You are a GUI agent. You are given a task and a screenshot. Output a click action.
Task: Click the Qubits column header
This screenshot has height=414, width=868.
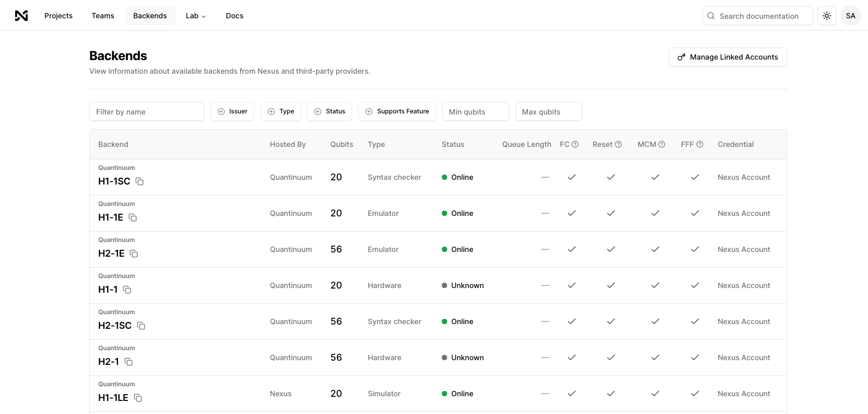(x=342, y=144)
